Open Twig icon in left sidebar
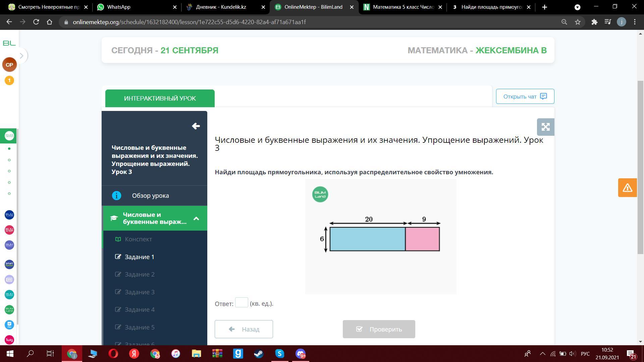The width and height of the screenshot is (644, 362). pos(9,340)
